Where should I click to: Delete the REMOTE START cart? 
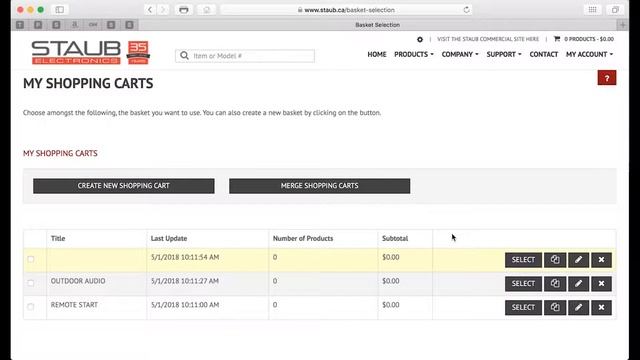click(601, 307)
